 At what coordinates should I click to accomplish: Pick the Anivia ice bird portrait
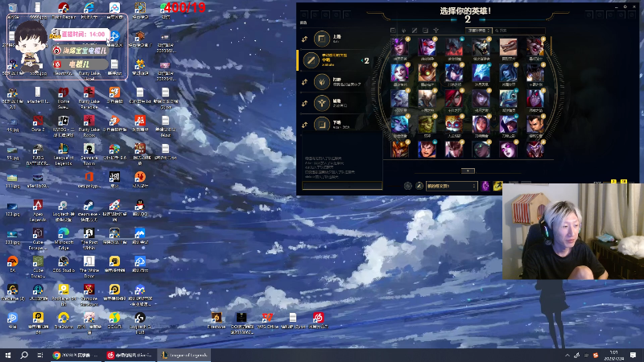481,73
